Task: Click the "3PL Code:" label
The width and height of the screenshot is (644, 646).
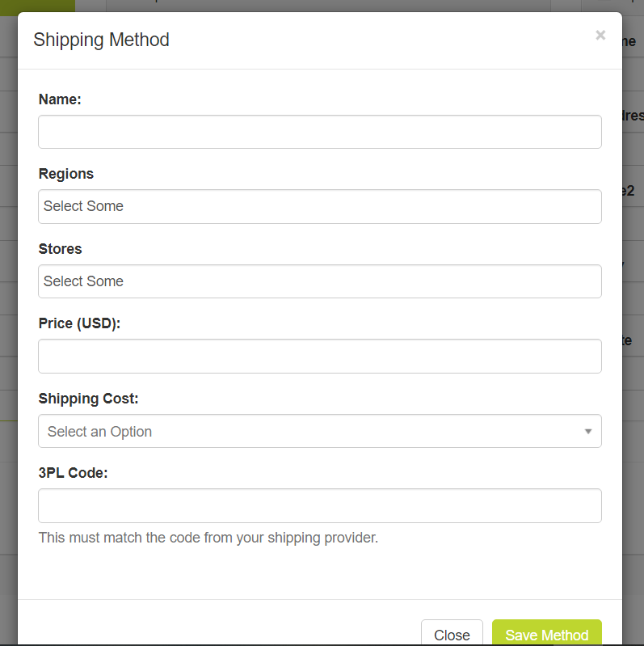Action: pyautogui.click(x=73, y=473)
